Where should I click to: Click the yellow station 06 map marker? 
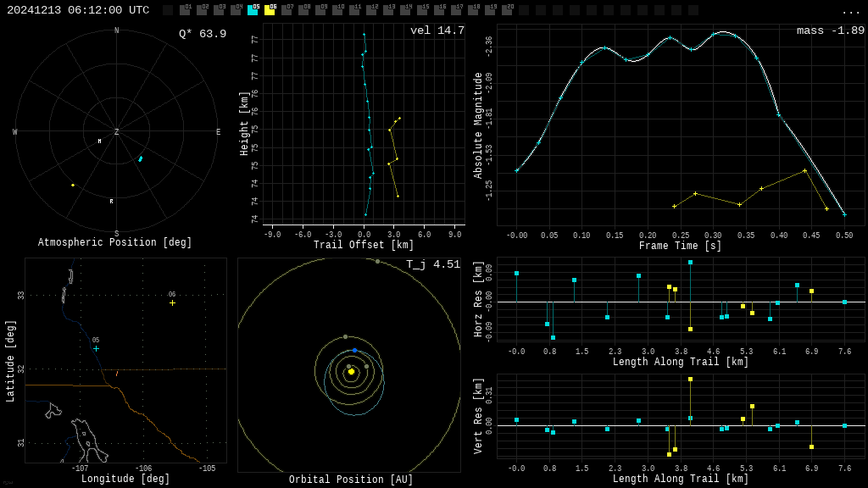tap(172, 302)
